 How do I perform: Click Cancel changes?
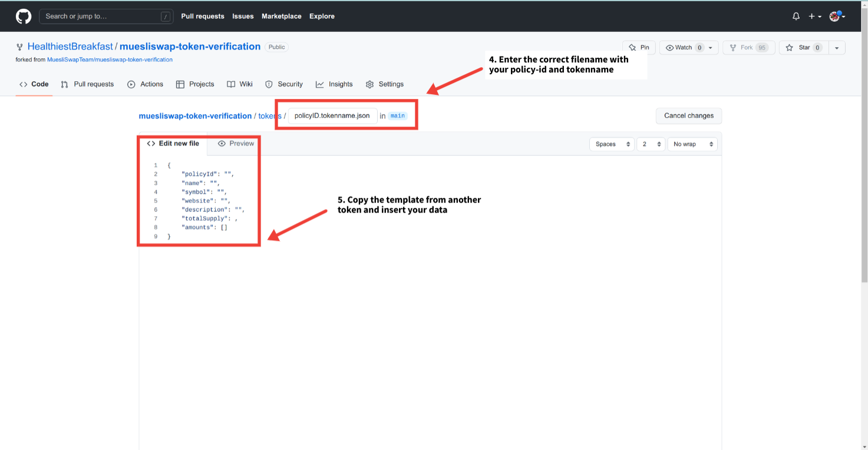[689, 116]
